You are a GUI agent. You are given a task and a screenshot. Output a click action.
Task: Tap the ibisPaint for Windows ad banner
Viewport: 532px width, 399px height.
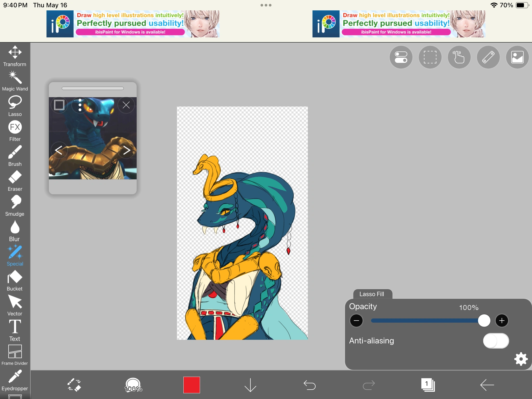(133, 24)
